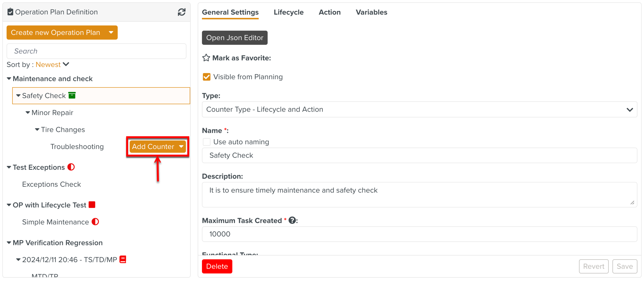Open the Type dropdown selector
Screen dimensions: 644x281
[419, 109]
